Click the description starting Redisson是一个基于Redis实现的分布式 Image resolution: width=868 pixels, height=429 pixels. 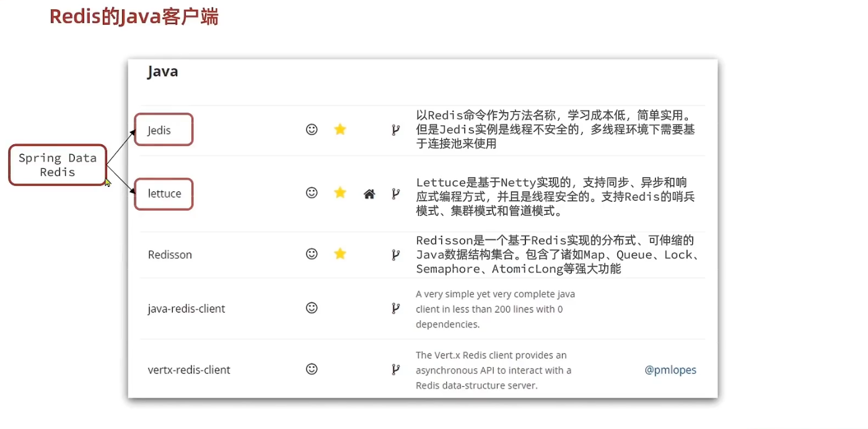(x=558, y=254)
